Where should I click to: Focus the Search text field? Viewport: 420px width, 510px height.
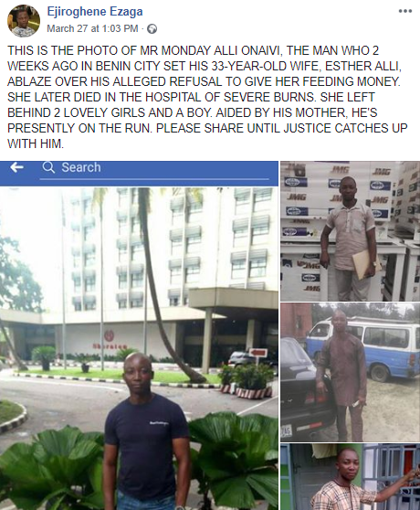tap(154, 169)
